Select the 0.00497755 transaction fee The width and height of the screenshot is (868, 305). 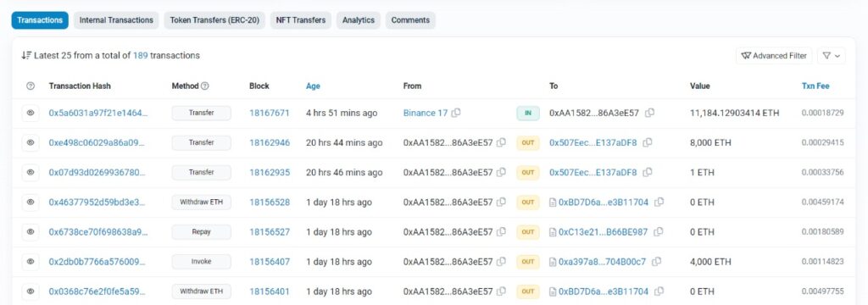point(822,291)
